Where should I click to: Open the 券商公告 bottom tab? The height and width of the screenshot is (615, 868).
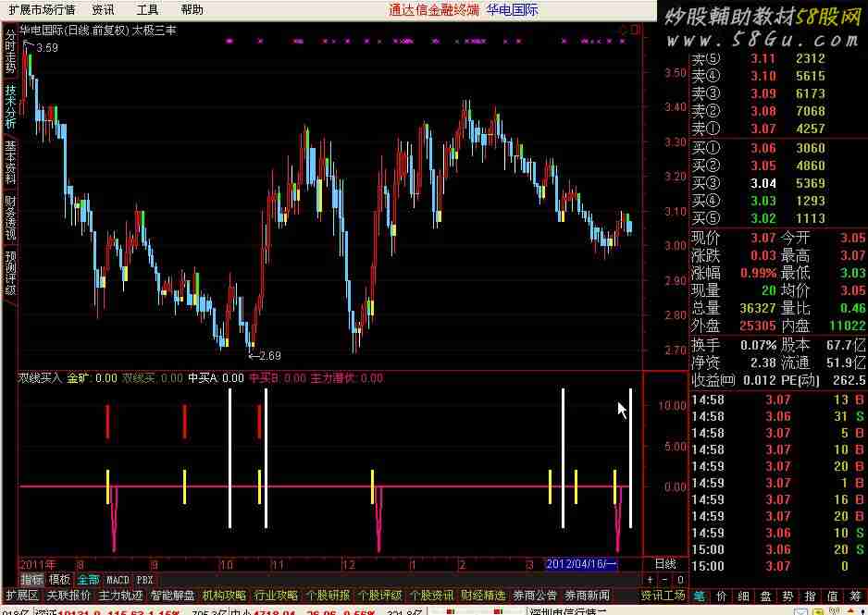(x=535, y=595)
